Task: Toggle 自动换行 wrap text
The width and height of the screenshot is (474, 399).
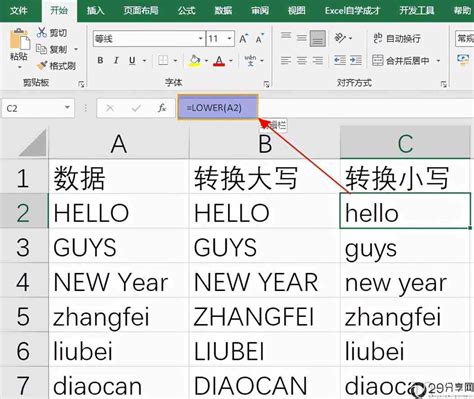Action: pyautogui.click(x=397, y=38)
